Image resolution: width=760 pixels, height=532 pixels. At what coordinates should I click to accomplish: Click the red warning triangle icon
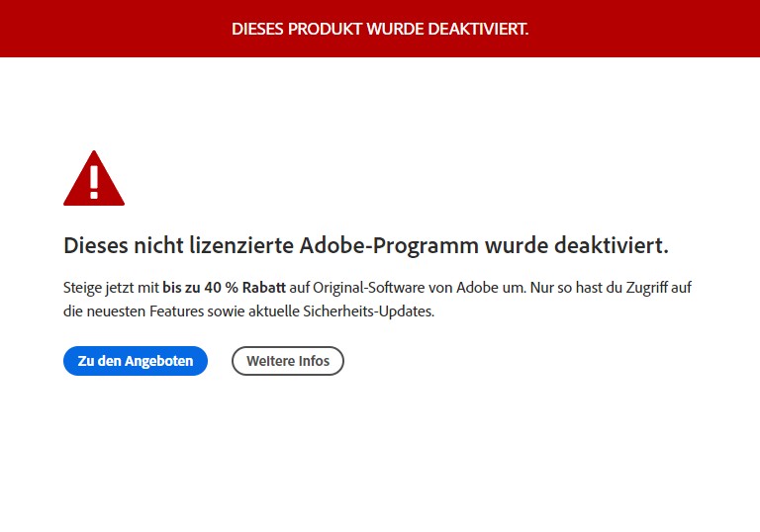[x=94, y=178]
